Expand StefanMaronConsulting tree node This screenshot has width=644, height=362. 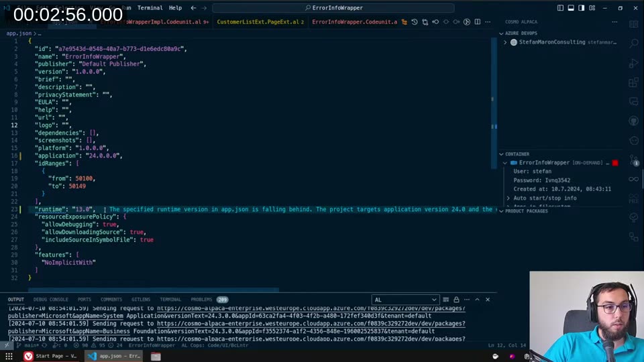point(505,42)
